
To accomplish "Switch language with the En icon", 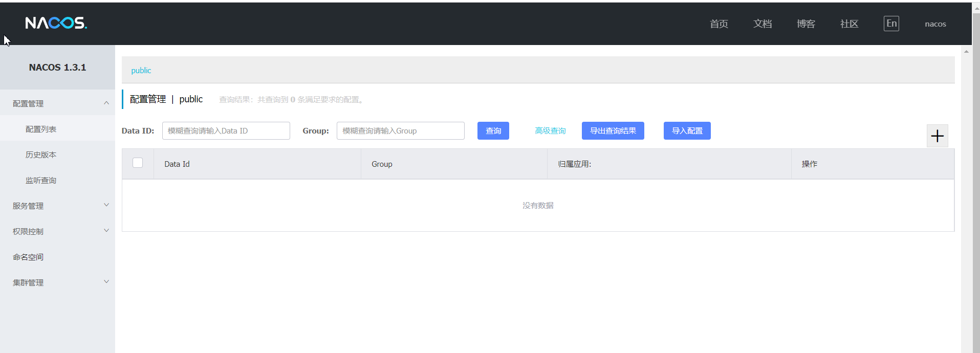I will (x=891, y=24).
